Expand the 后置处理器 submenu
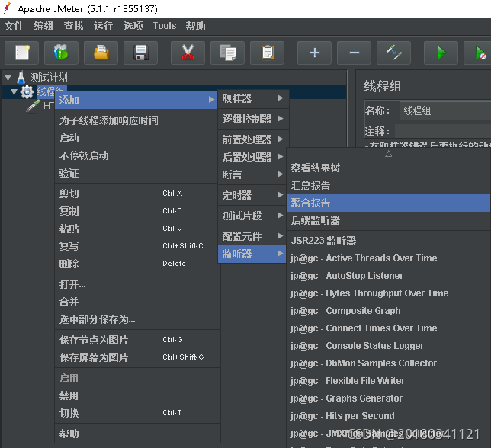The height and width of the screenshot is (448, 491). pyautogui.click(x=253, y=157)
